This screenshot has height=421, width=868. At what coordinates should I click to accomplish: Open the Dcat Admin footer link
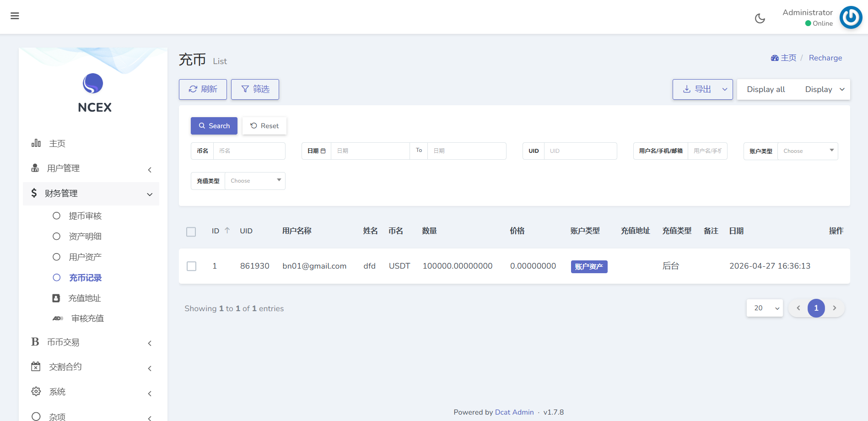(514, 412)
